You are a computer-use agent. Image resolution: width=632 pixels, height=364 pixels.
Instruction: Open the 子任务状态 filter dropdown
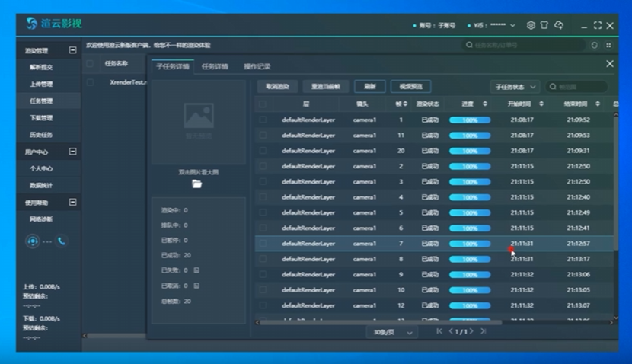[515, 87]
